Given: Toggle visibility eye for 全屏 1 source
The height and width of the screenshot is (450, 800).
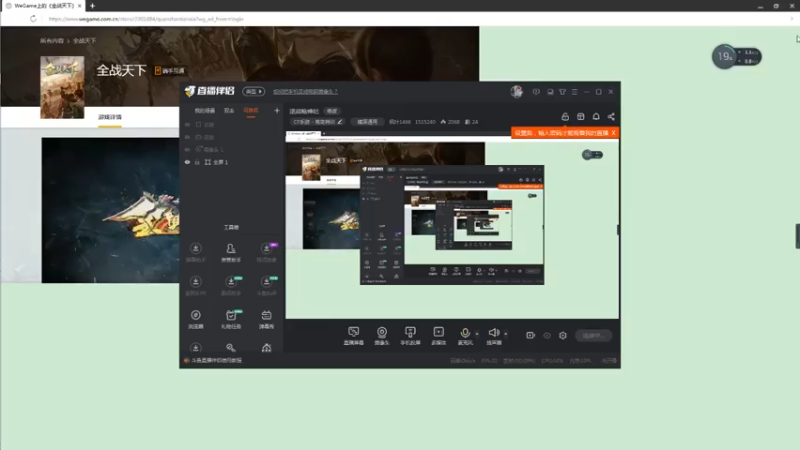Looking at the screenshot, I should [x=187, y=162].
